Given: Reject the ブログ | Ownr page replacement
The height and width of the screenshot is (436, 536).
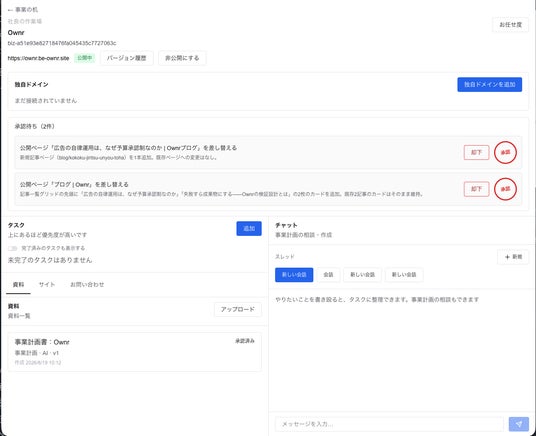Looking at the screenshot, I should (476, 189).
